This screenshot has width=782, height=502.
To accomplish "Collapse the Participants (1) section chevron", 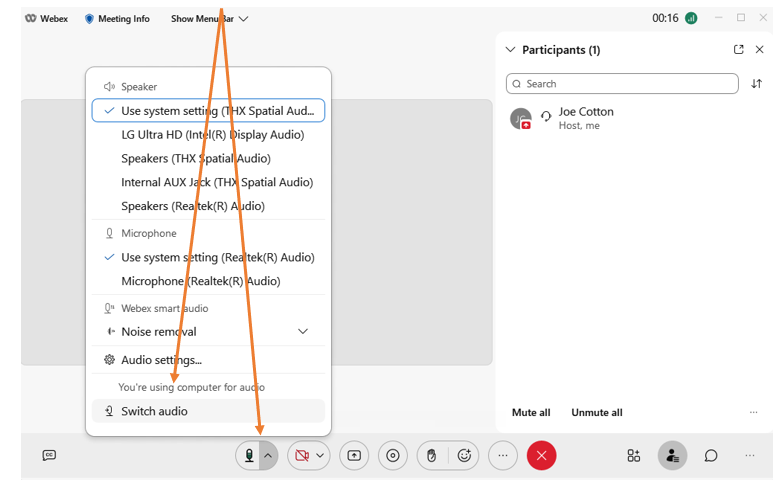I will 510,50.
